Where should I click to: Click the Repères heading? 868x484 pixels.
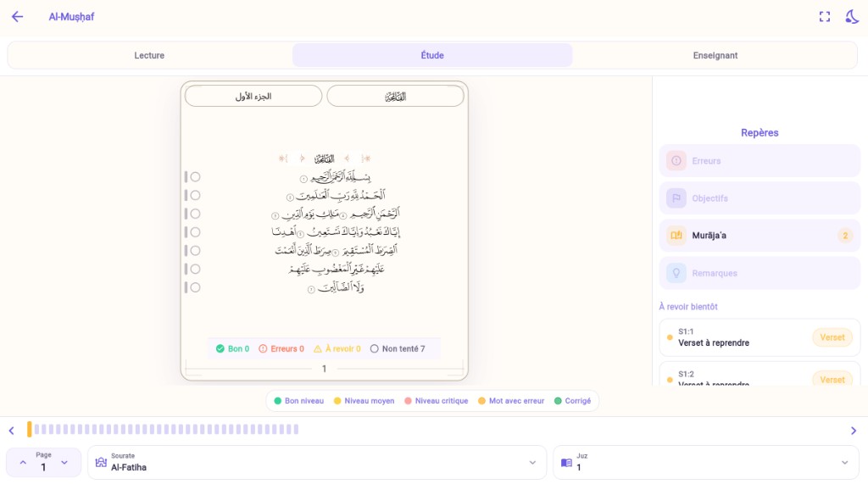pos(759,132)
